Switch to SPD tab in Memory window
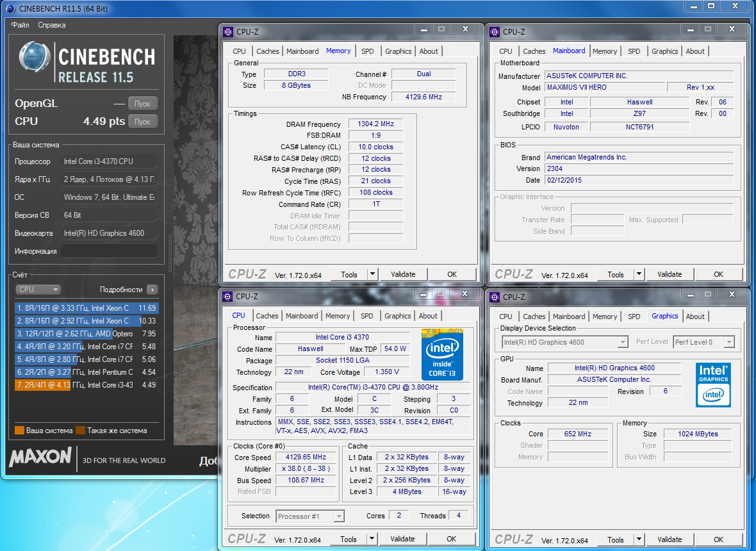 [367, 51]
